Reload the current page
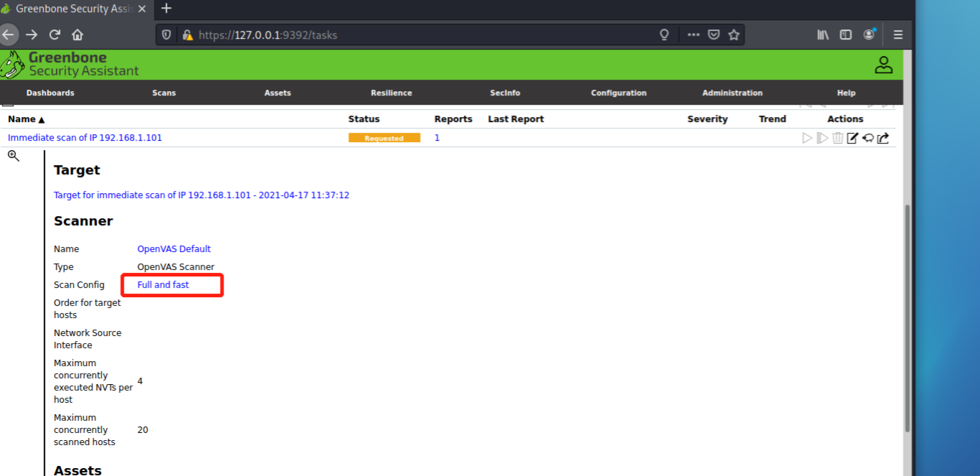The width and height of the screenshot is (980, 476). (55, 34)
